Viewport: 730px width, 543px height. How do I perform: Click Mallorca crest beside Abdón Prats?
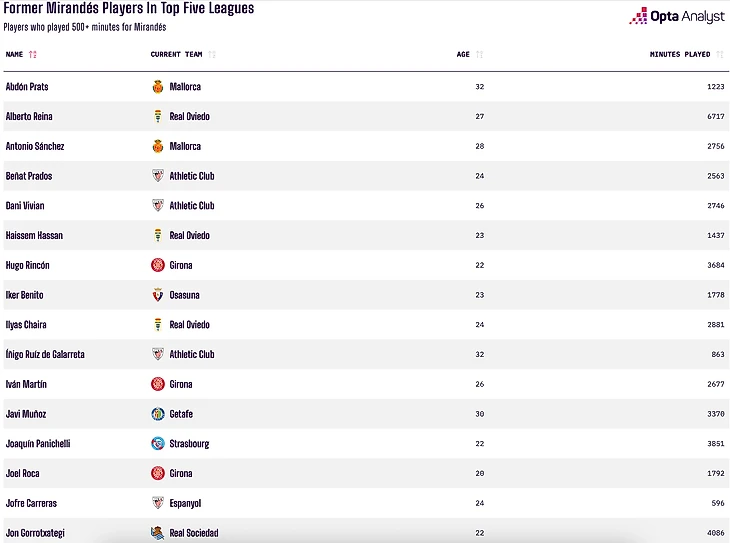pos(158,87)
